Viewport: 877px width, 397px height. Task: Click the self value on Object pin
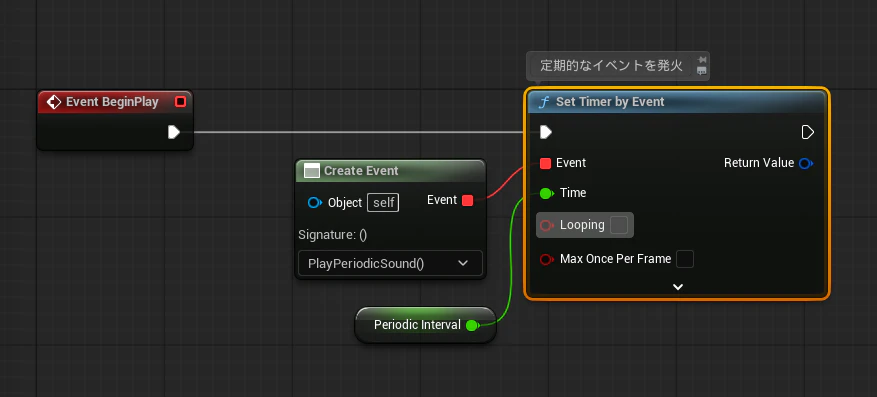pyautogui.click(x=383, y=202)
